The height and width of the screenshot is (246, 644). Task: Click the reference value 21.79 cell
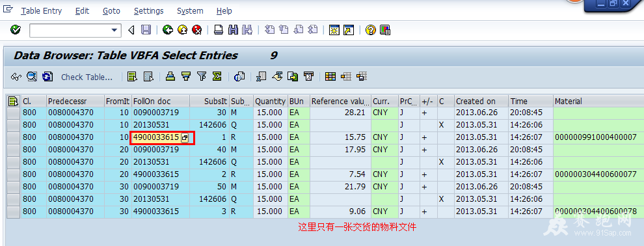tap(340, 187)
